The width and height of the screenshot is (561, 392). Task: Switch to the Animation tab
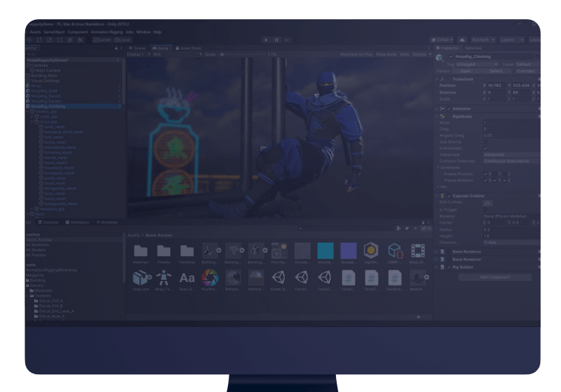pyautogui.click(x=77, y=222)
